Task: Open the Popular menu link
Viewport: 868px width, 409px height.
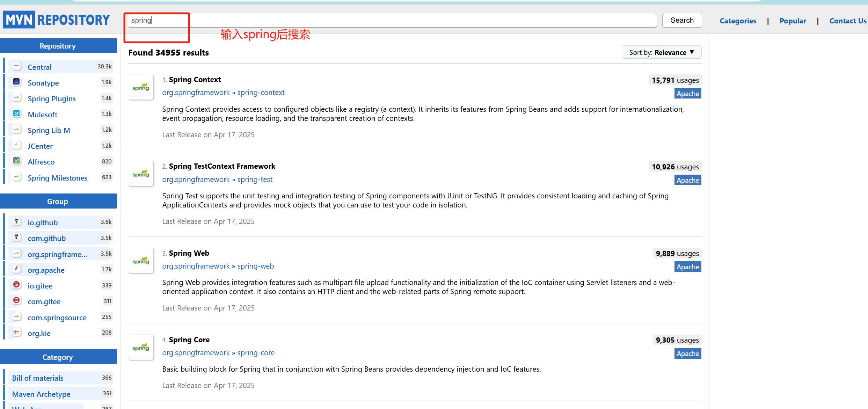Action: [x=793, y=21]
